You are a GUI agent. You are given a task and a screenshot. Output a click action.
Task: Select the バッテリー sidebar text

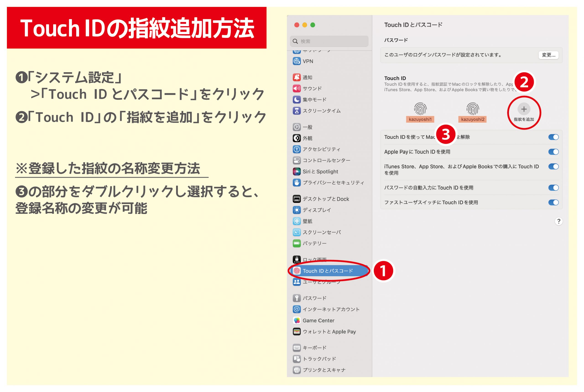(x=315, y=243)
